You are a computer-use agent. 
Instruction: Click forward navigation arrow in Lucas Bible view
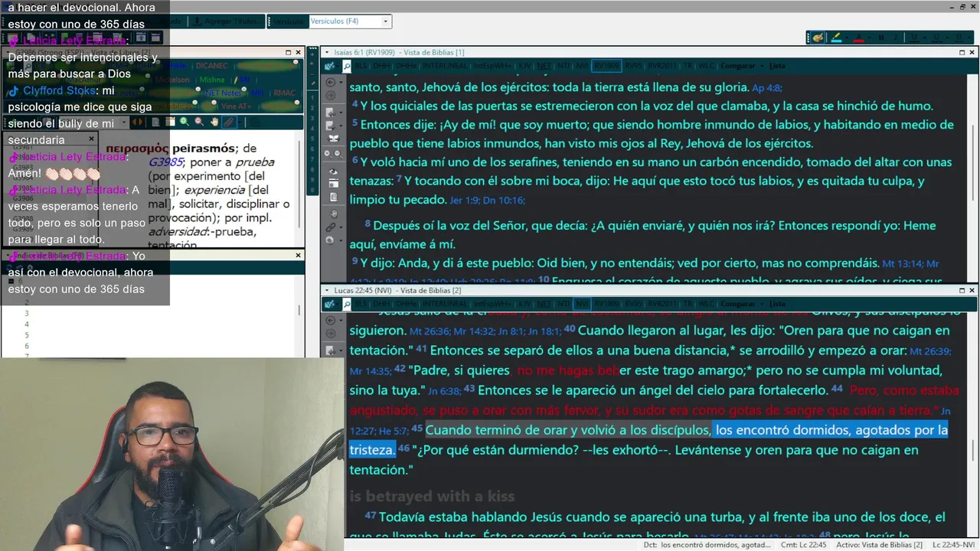[x=331, y=333]
